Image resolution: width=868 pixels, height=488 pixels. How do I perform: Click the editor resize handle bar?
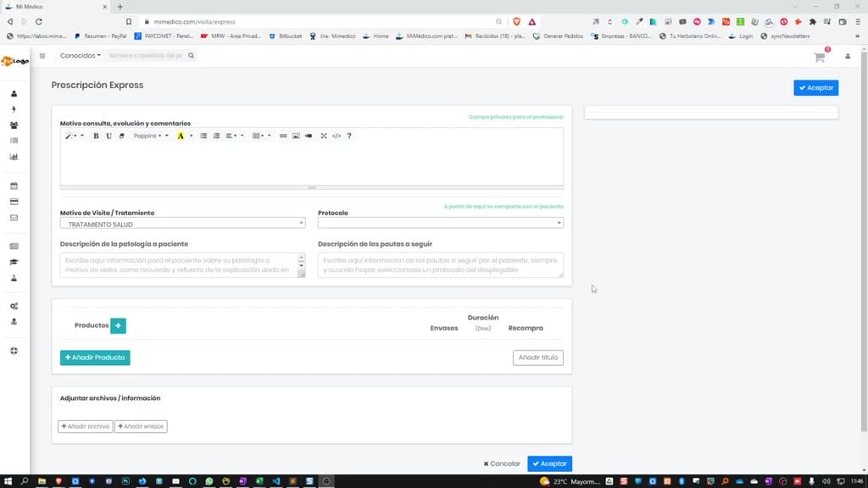tap(312, 187)
